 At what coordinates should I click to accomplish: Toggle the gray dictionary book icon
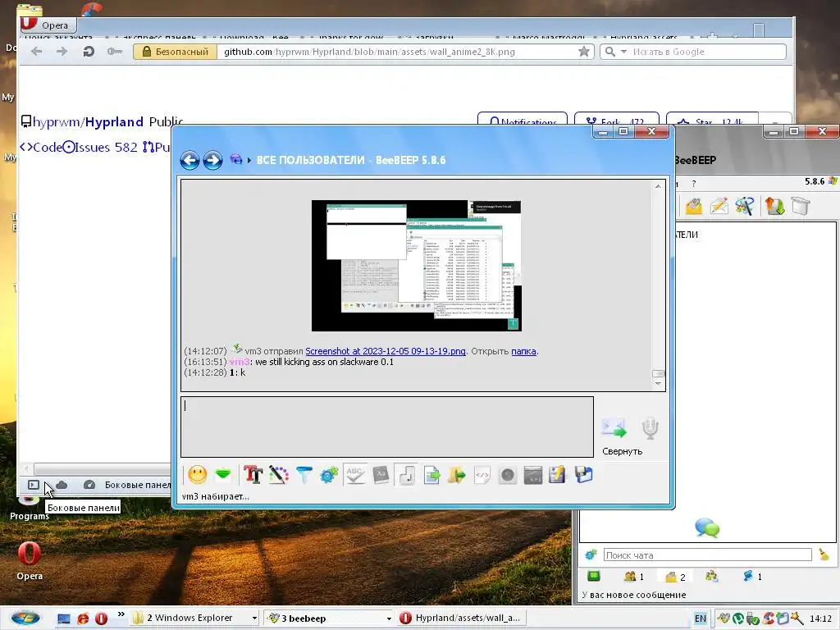pyautogui.click(x=381, y=475)
